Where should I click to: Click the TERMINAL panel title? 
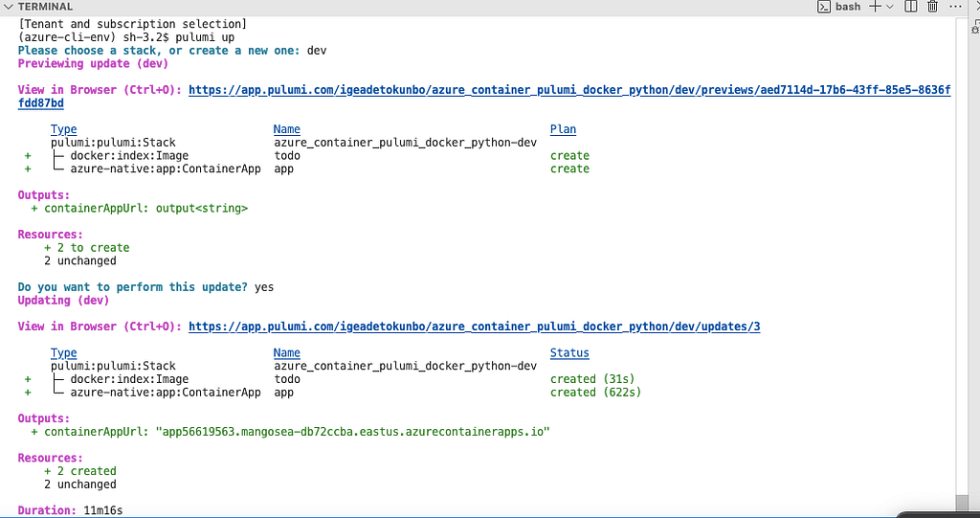(45, 7)
